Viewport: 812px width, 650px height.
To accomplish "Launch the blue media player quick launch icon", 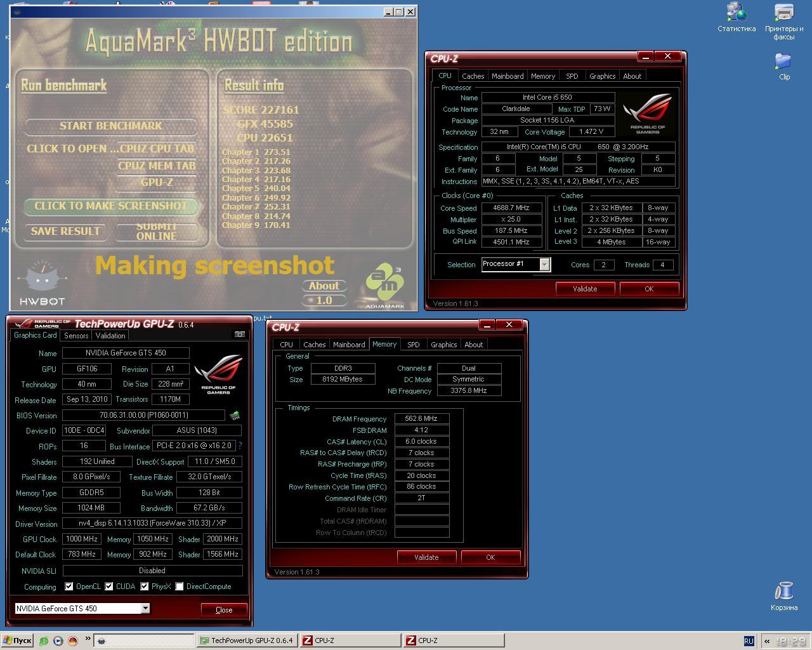I will click(58, 640).
